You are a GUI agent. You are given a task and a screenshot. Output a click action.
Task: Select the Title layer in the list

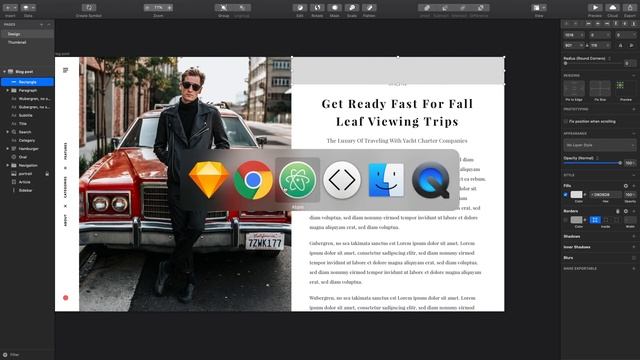point(27,124)
